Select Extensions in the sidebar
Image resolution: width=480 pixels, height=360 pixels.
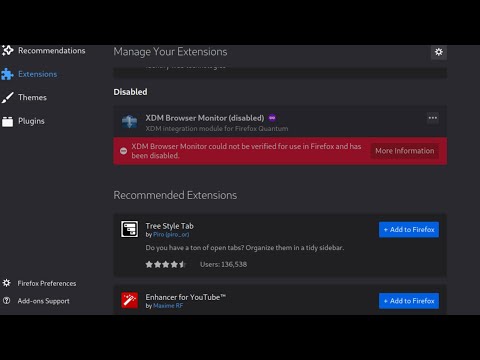29,74
